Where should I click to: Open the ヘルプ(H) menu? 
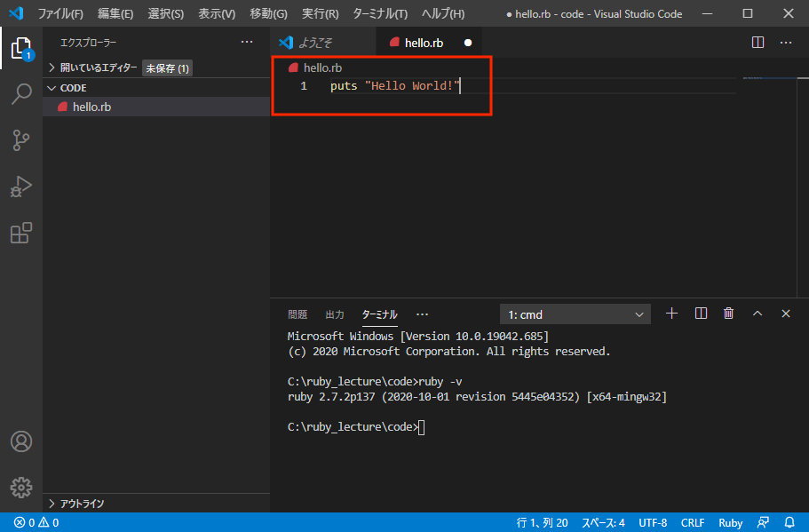442,14
